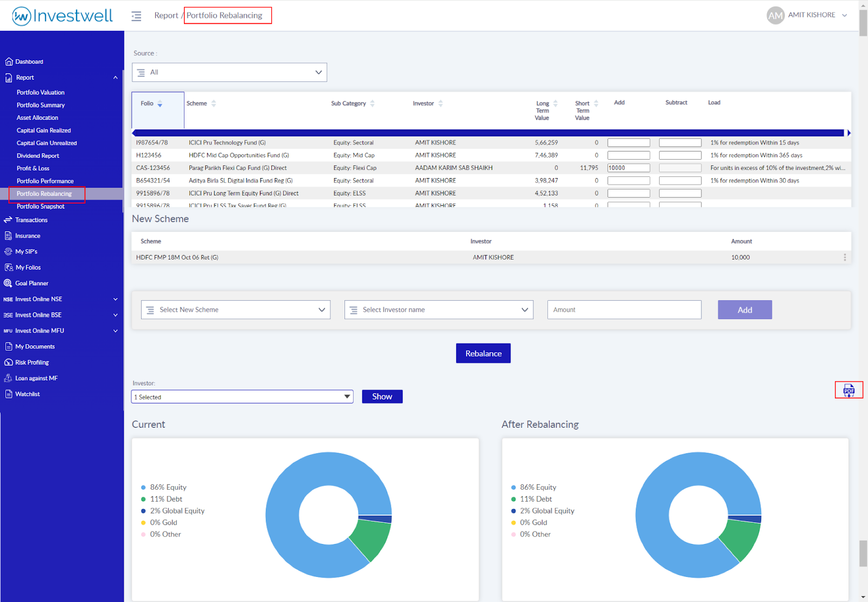Sort by Short Term Value
This screenshot has height=602, width=868.
click(596, 104)
